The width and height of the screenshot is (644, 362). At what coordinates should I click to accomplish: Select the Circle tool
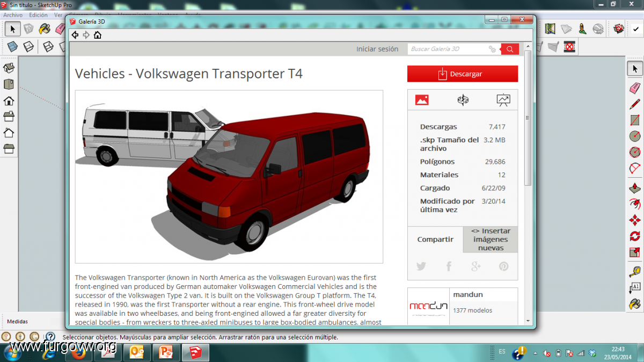pyautogui.click(x=635, y=136)
